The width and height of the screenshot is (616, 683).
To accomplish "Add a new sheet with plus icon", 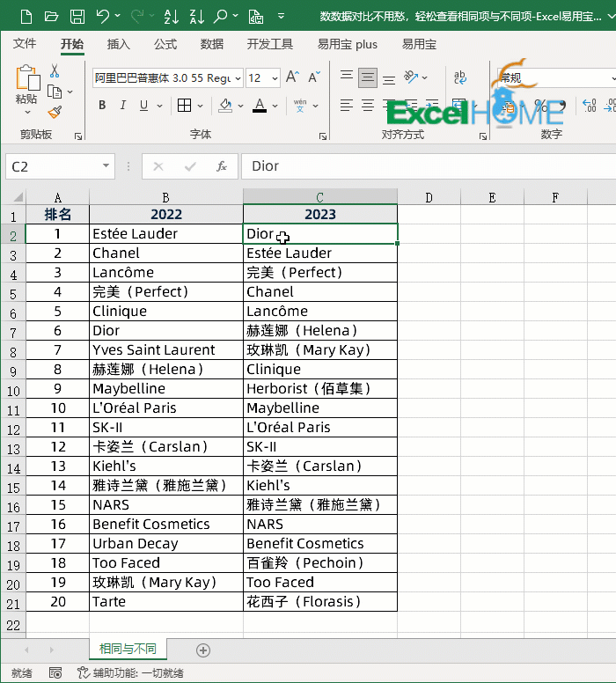I will [203, 650].
